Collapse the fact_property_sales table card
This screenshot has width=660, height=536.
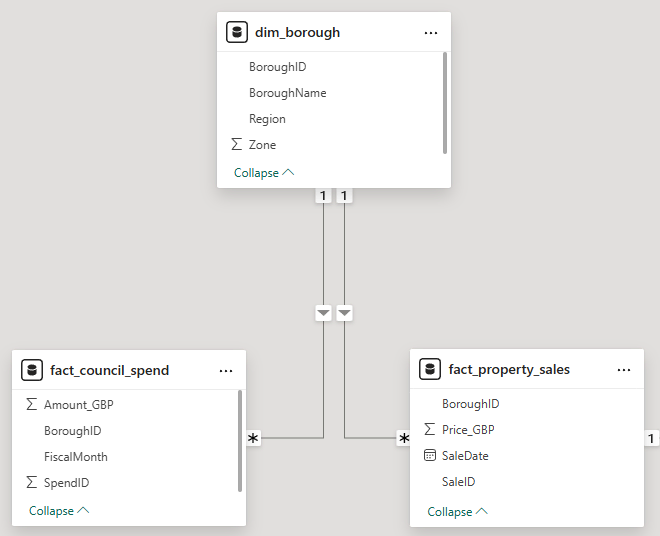457,512
